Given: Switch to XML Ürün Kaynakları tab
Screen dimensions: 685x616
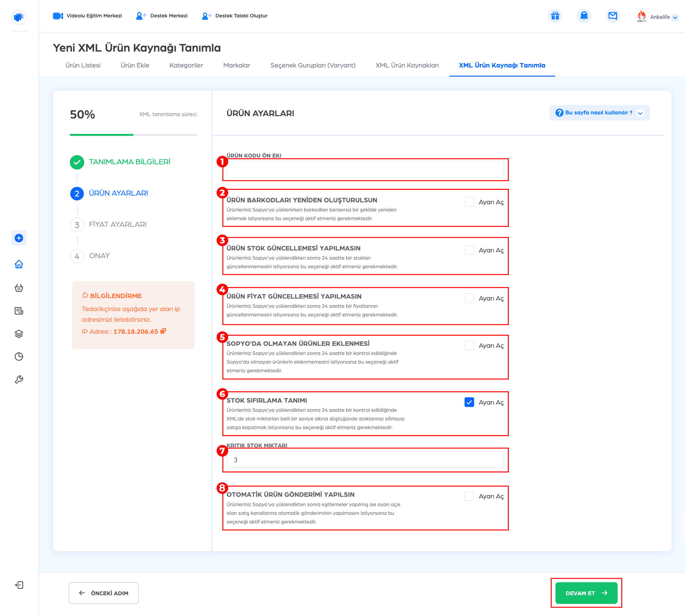Looking at the screenshot, I should pyautogui.click(x=407, y=65).
